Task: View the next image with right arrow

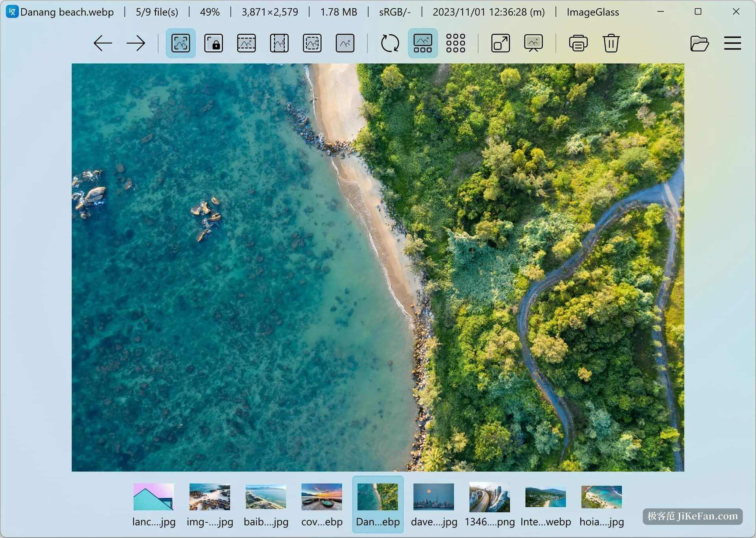Action: pos(136,43)
